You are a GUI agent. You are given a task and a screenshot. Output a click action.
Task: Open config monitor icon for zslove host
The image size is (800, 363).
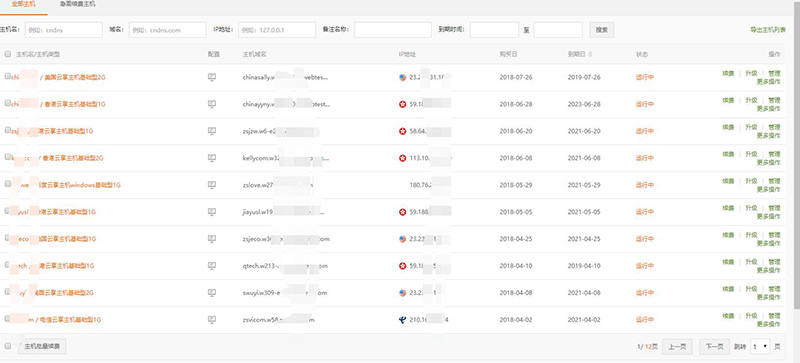click(212, 185)
